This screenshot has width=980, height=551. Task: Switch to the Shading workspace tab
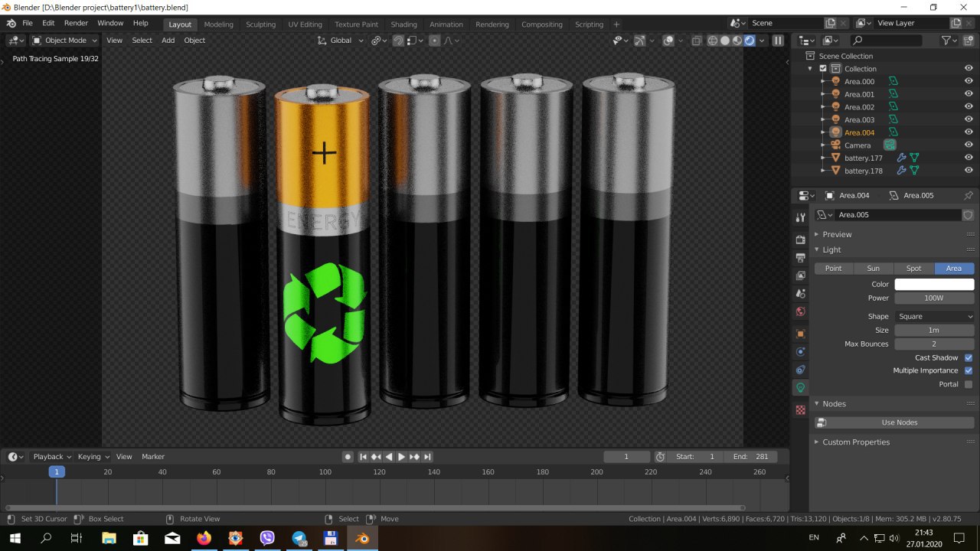point(403,24)
